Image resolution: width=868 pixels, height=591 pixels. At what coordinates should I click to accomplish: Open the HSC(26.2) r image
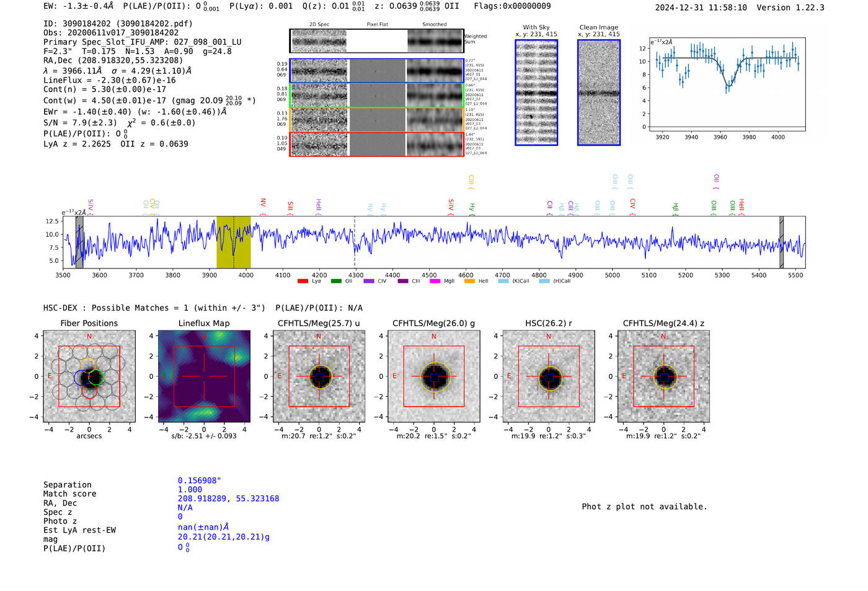(x=549, y=376)
